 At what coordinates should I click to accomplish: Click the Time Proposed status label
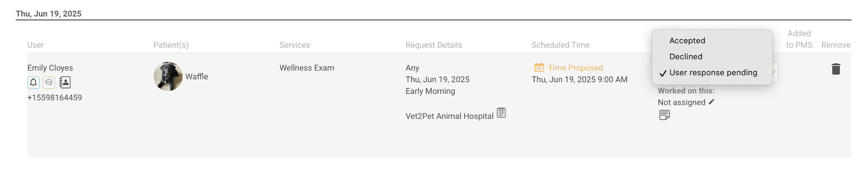tap(575, 68)
